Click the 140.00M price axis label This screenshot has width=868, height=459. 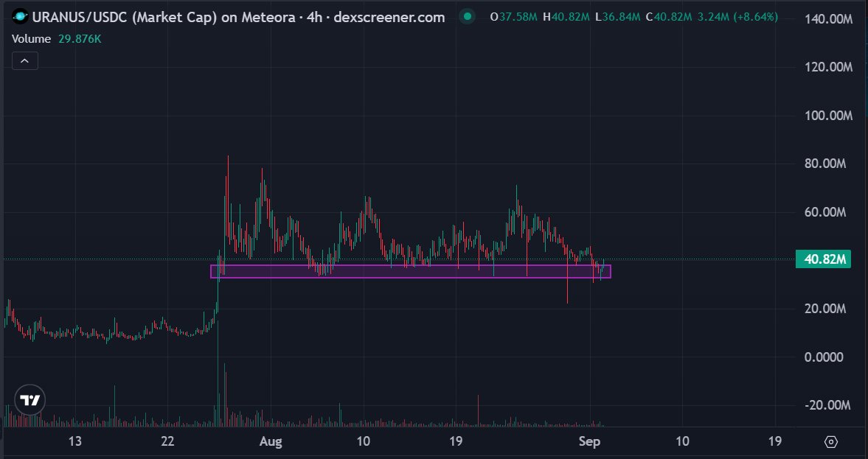click(x=828, y=19)
